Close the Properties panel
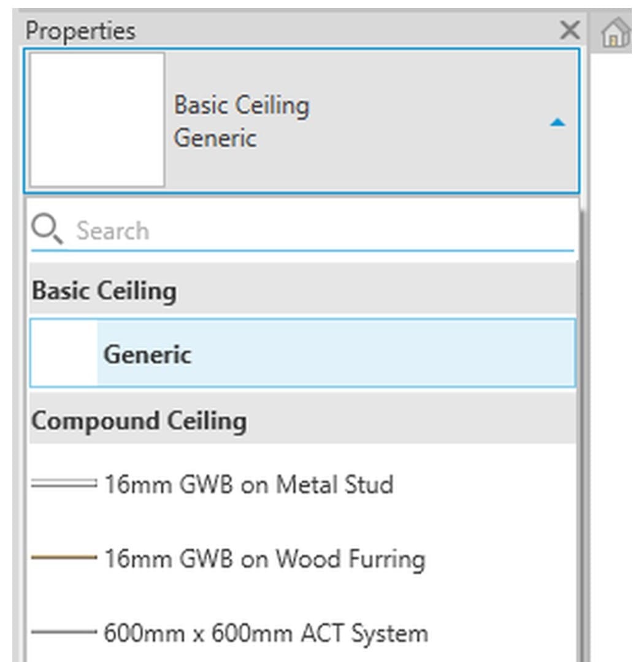This screenshot has width=644, height=662. point(570,31)
